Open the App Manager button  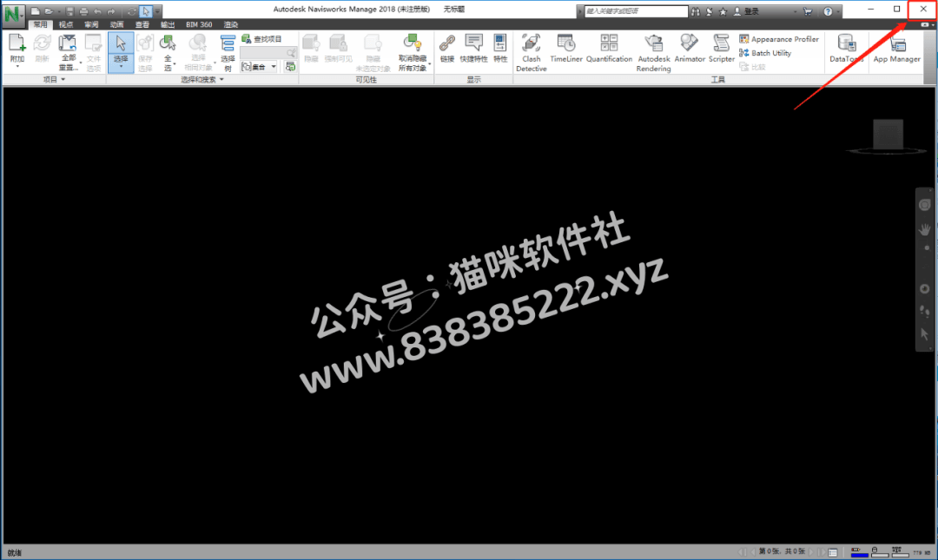point(896,49)
